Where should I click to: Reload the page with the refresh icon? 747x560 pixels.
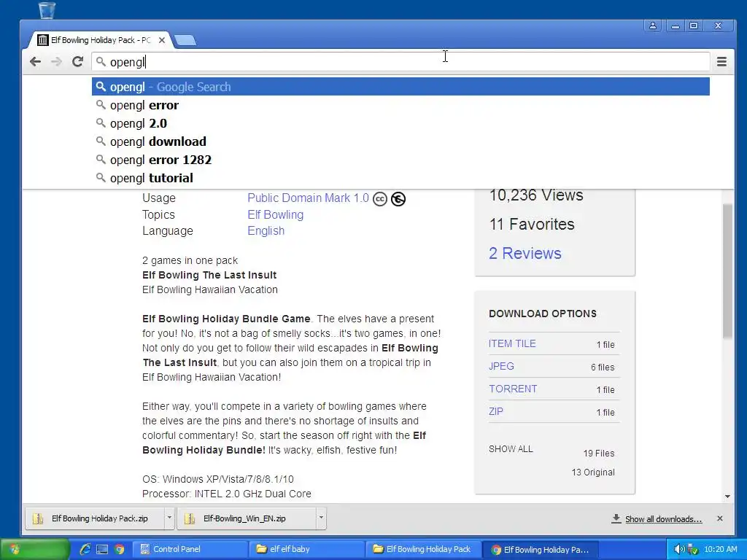(x=77, y=62)
